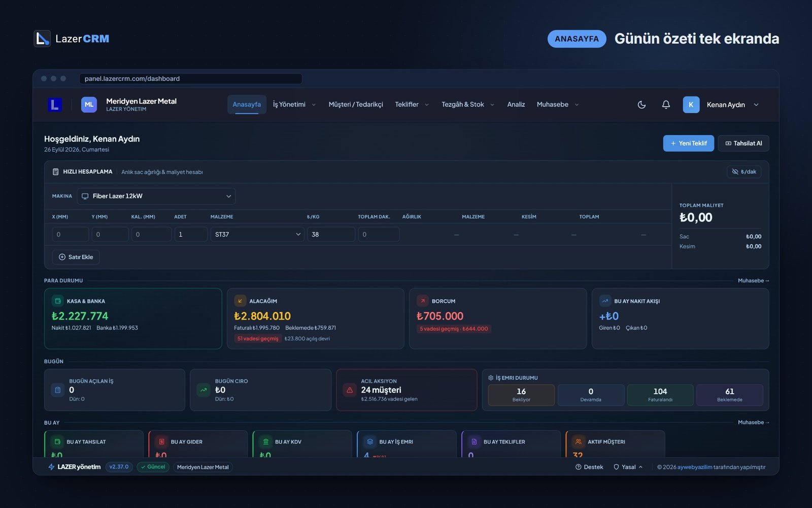Click the Bugün Açılan İş clipboard icon
The image size is (812, 508).
pyautogui.click(x=57, y=390)
